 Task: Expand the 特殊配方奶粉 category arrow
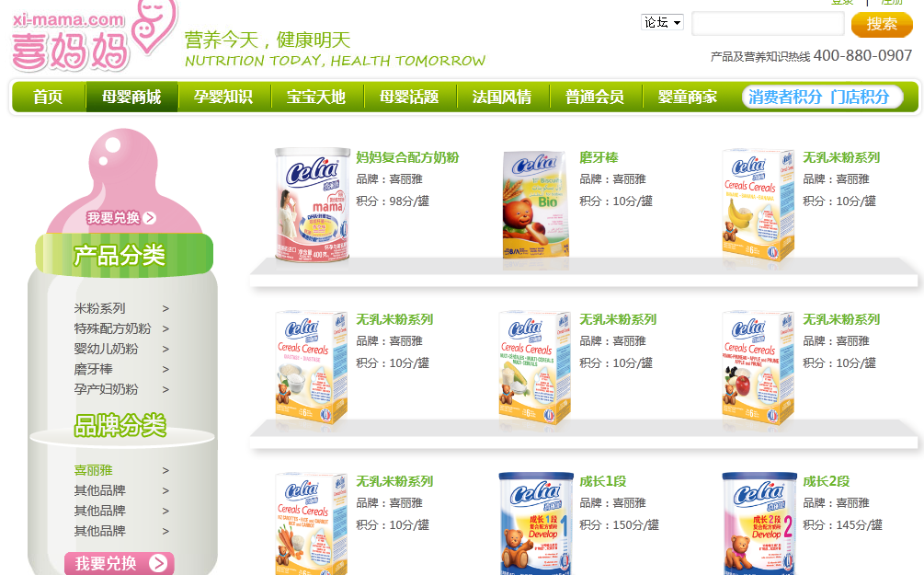click(165, 328)
